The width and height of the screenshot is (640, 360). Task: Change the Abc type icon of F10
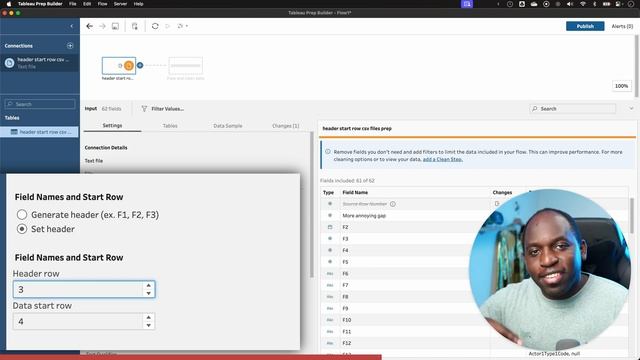point(330,320)
